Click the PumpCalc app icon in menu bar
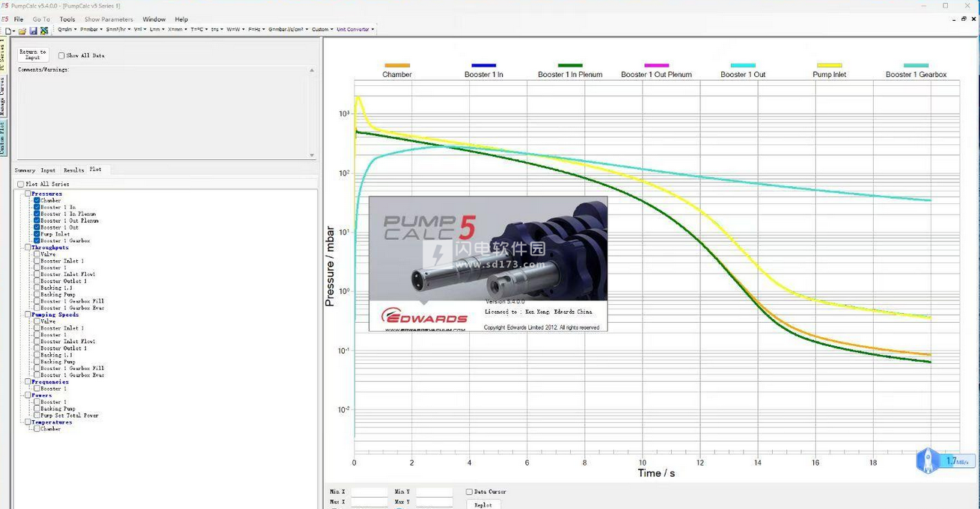Image resolution: width=980 pixels, height=509 pixels. (5, 19)
